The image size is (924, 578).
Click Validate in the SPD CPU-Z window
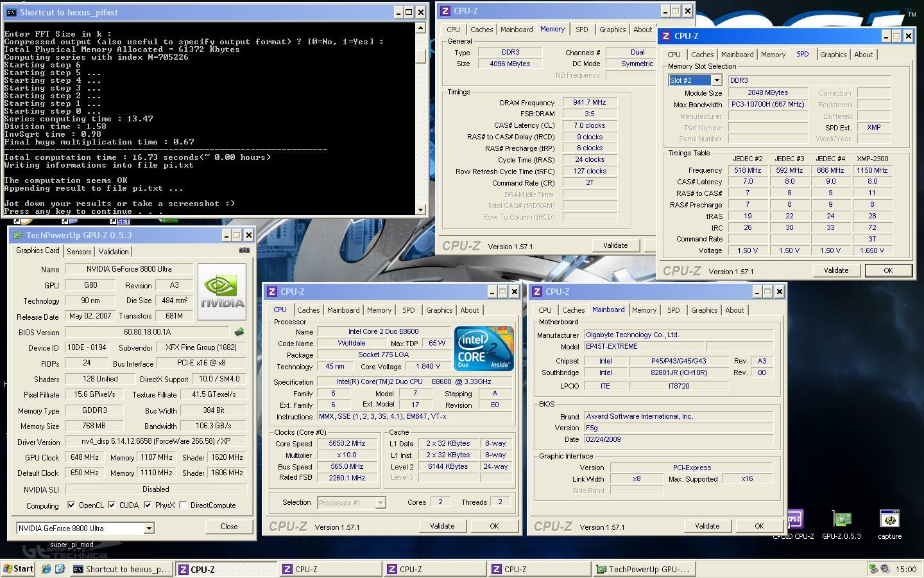point(835,270)
